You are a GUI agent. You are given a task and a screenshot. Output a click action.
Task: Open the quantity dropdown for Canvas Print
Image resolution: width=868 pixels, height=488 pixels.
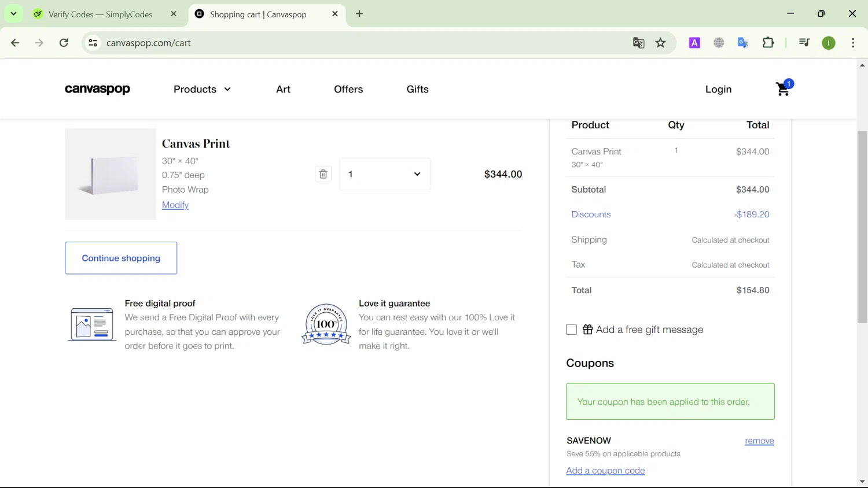pos(385,174)
